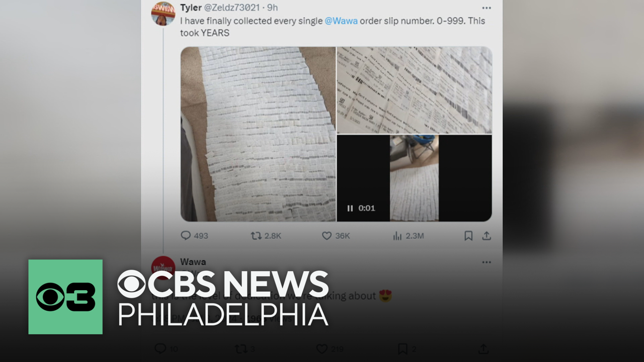This screenshot has width=644, height=362.
Task: Share Wawa's reply tweet
Action: (x=482, y=348)
